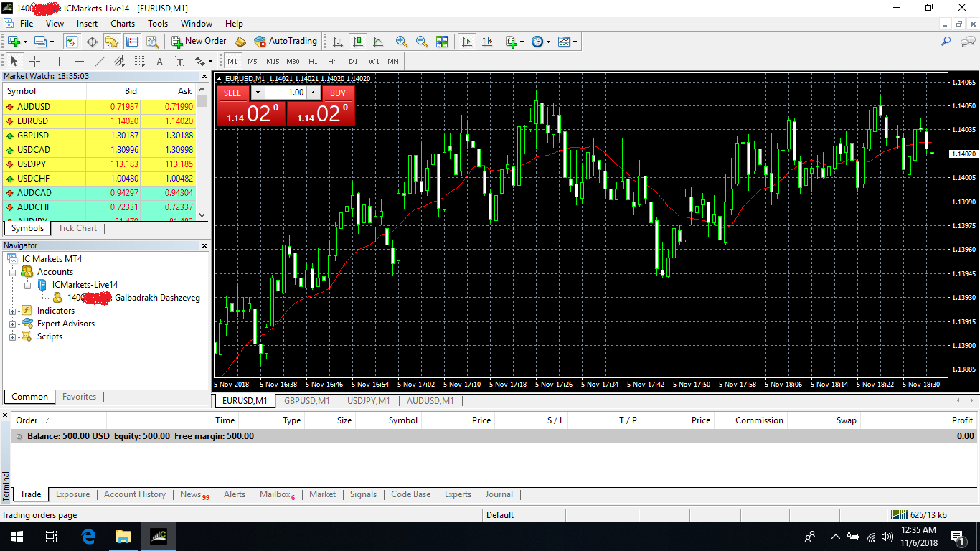Open the Tools menu

158,24
